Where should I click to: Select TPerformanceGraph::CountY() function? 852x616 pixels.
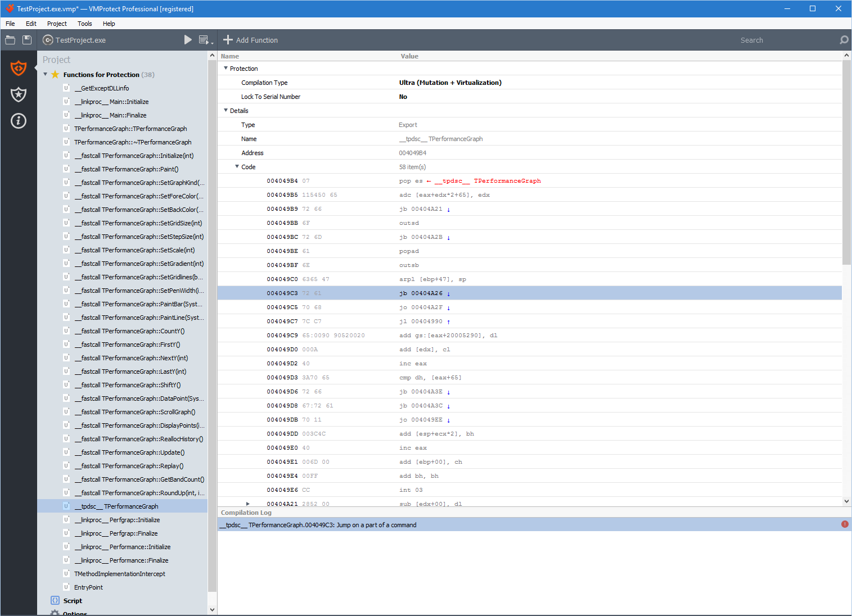pyautogui.click(x=129, y=331)
